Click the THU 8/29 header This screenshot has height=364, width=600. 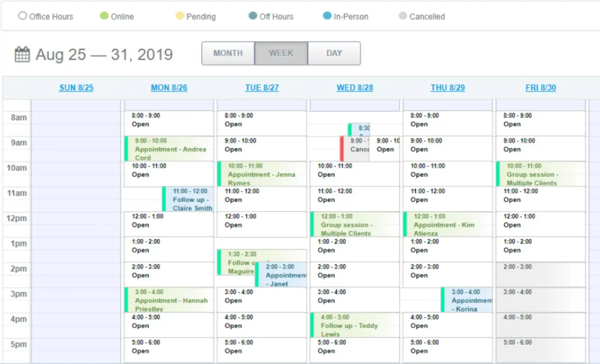[447, 87]
